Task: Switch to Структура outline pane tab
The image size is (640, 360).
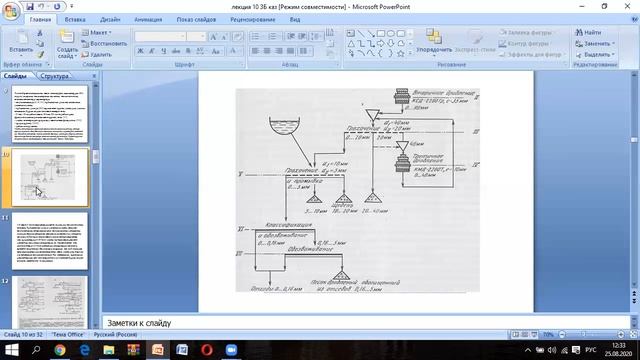Action: (x=55, y=76)
